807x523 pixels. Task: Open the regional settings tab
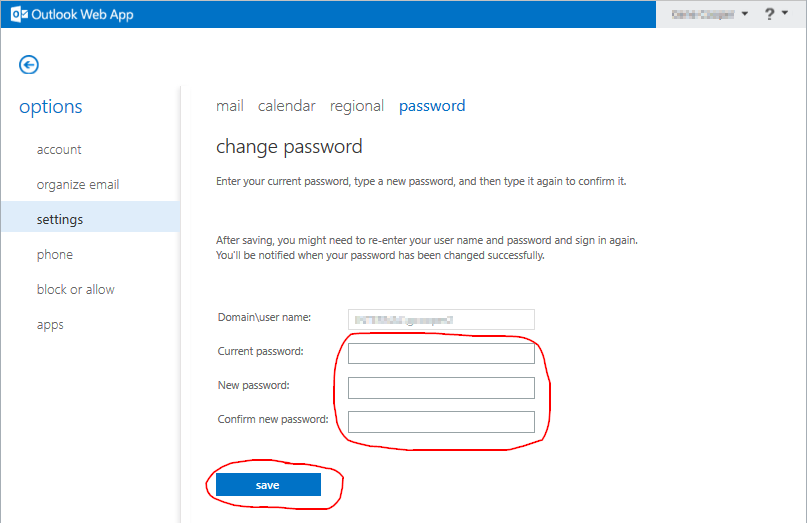pyautogui.click(x=357, y=106)
